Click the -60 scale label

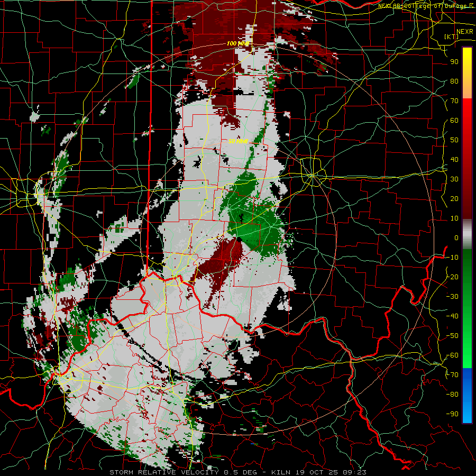[452, 355]
